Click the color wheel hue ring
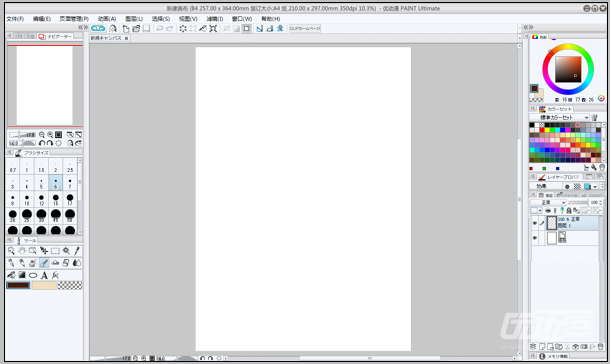The width and height of the screenshot is (610, 364). [568, 47]
